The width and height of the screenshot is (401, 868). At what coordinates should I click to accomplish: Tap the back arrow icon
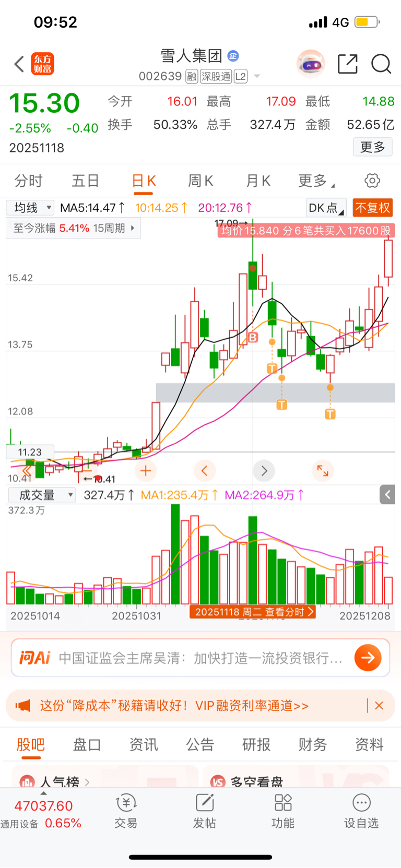[x=19, y=64]
